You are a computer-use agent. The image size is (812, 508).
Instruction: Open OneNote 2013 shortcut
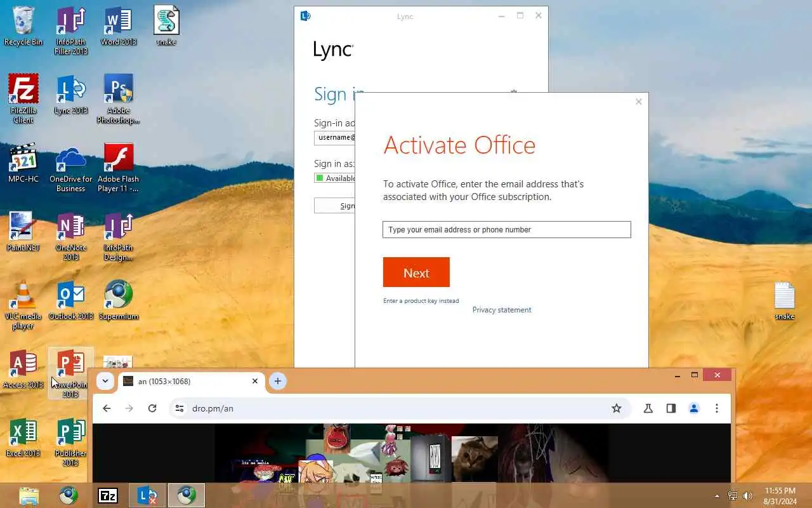[71, 237]
